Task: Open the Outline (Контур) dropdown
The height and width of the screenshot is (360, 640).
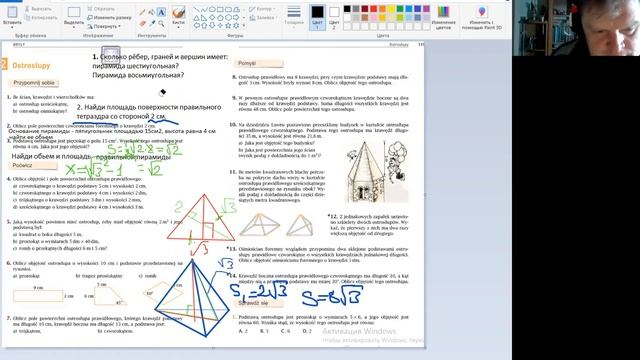Action: coord(262,9)
